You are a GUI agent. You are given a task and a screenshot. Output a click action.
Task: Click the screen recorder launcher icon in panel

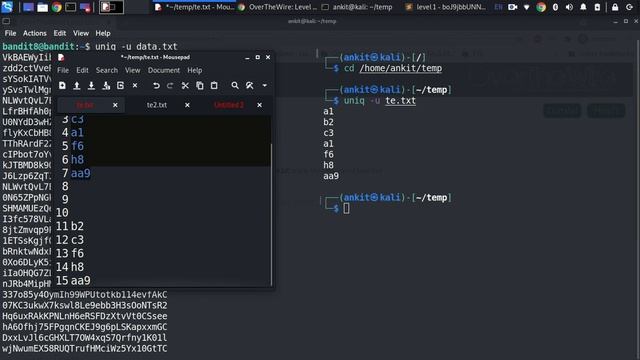tap(85, 7)
